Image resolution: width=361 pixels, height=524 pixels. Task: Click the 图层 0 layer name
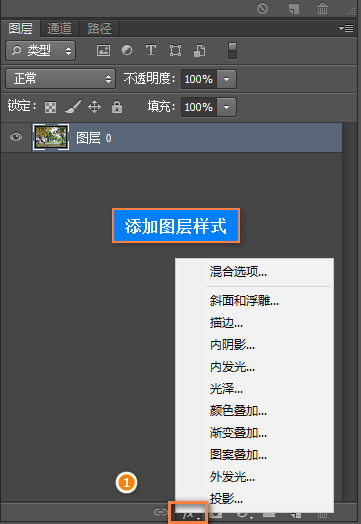(94, 138)
